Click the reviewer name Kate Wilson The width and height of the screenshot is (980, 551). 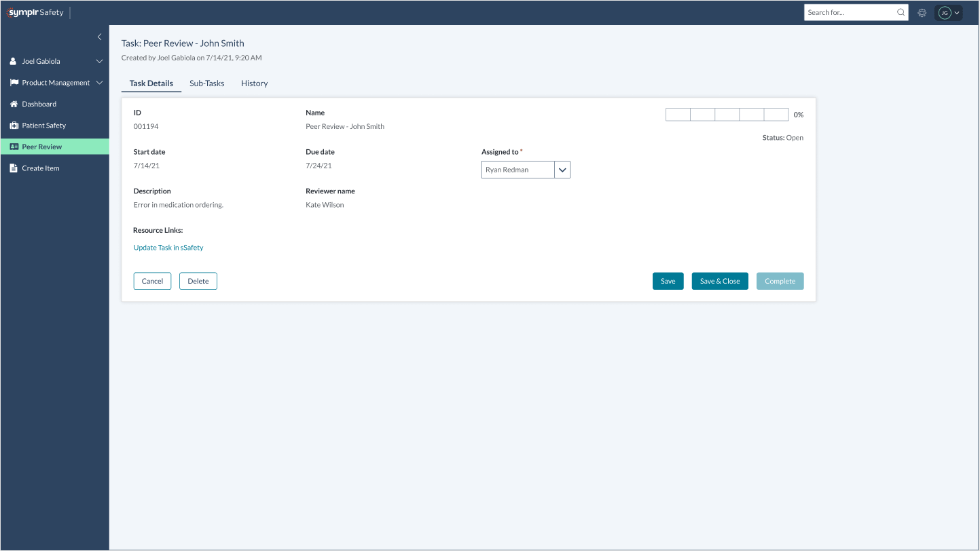pos(325,205)
